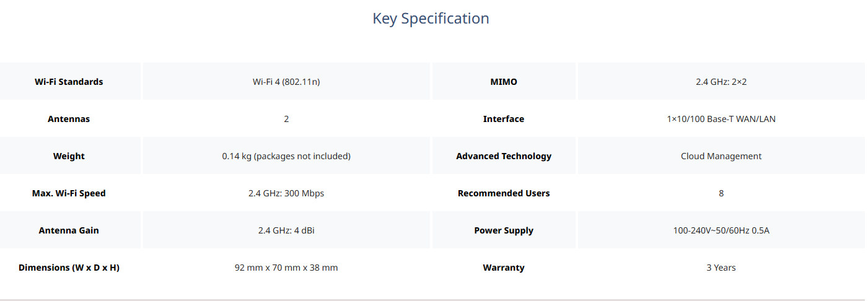Click the Max. Wi-Fi Speed label
868x301 pixels.
point(69,193)
